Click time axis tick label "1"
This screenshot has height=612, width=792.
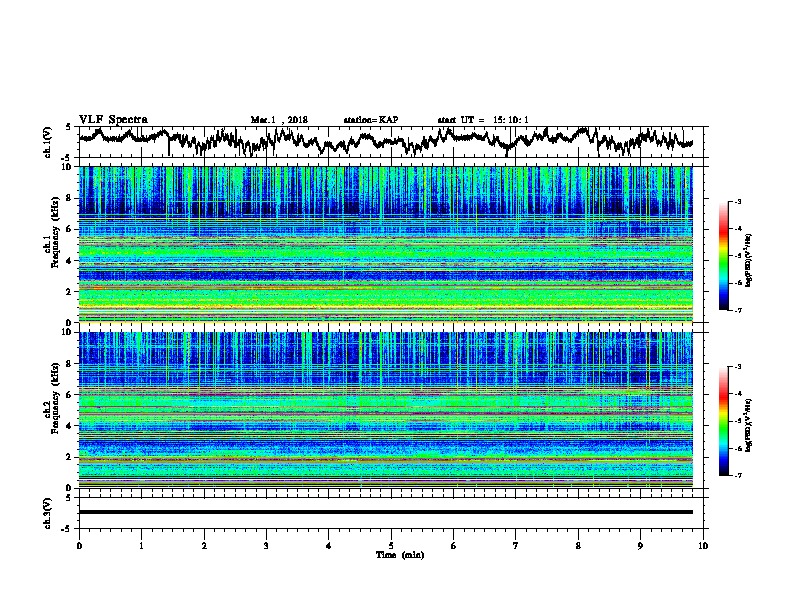141,546
